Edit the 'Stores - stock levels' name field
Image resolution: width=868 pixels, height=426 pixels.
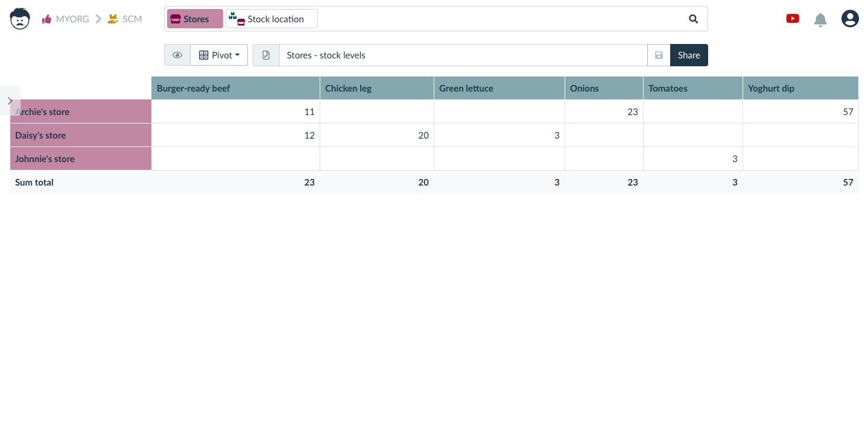click(463, 55)
